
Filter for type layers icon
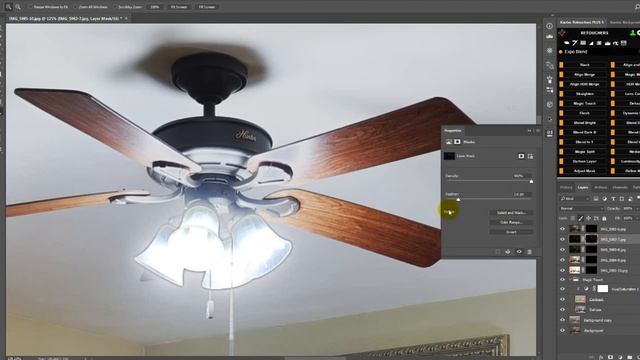click(x=613, y=198)
